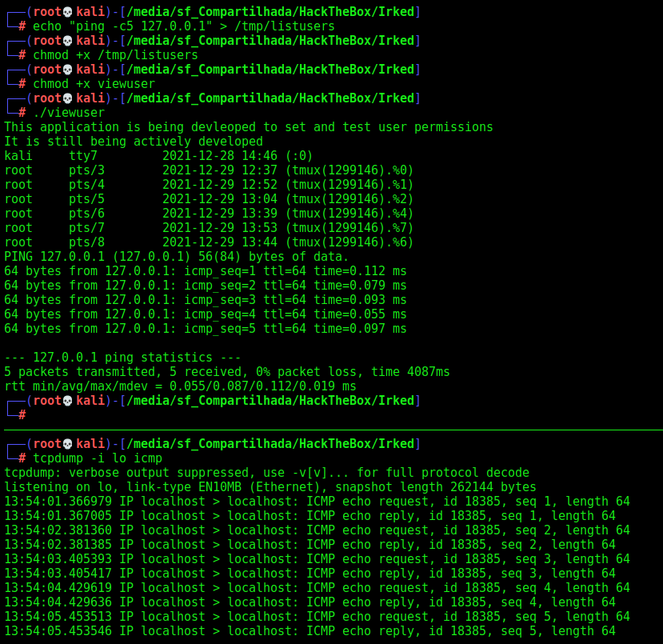This screenshot has width=663, height=644.
Task: Click the tcpdump line at 13:54:01.366979
Action: (318, 501)
